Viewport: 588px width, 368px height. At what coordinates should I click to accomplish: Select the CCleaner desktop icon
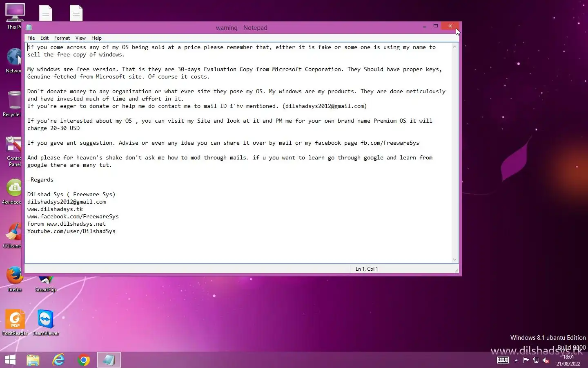pos(12,236)
